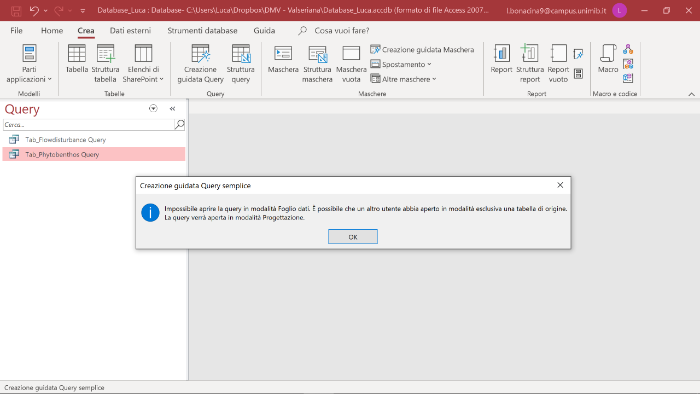Click the Modulo di classe icon

pos(628,64)
